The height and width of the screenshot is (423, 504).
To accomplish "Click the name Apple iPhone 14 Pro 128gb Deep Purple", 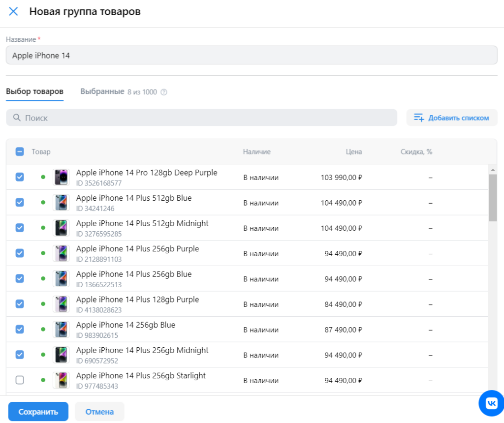I will 147,173.
